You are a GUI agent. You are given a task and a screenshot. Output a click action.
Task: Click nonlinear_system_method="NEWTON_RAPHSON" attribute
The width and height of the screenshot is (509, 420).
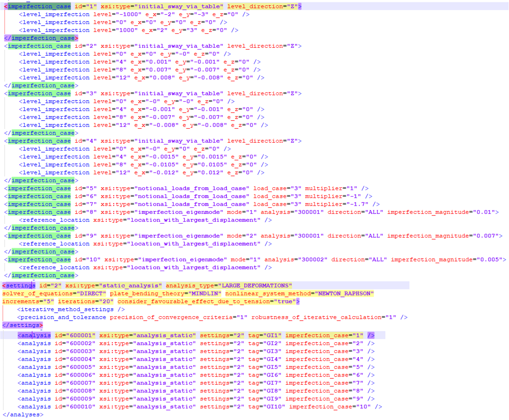(299, 293)
